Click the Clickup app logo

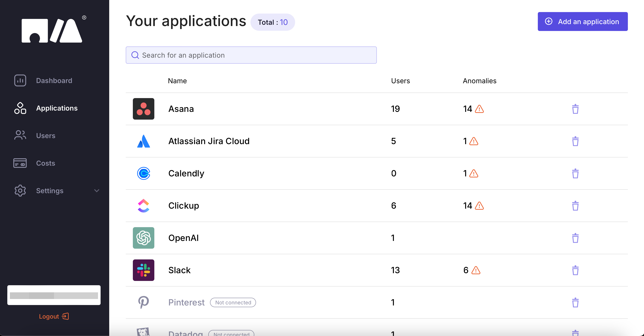tap(144, 206)
